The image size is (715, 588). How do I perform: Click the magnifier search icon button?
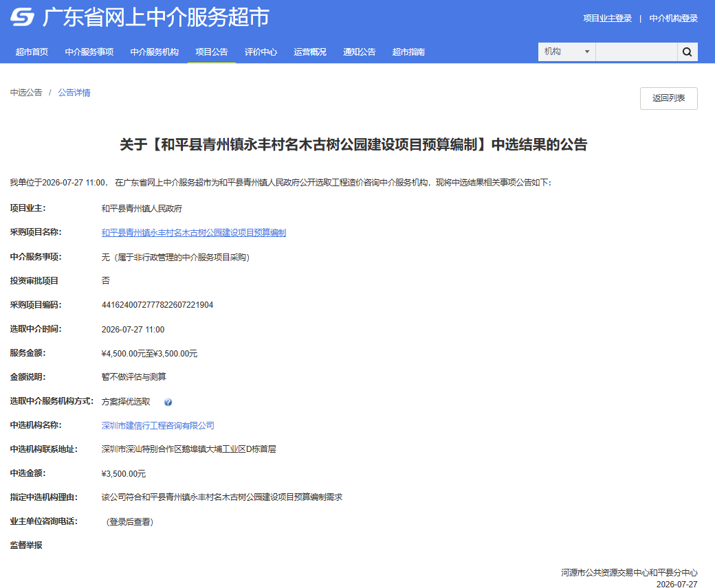[x=687, y=52]
